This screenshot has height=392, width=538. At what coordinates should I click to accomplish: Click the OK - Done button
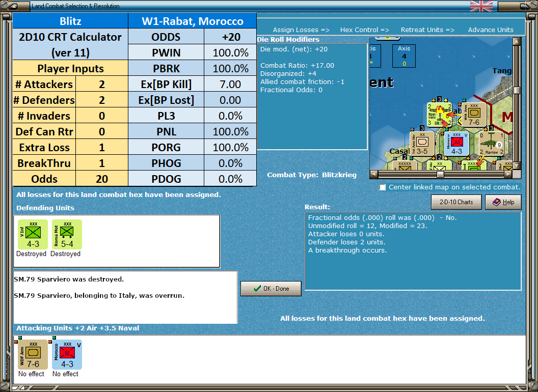click(x=271, y=289)
